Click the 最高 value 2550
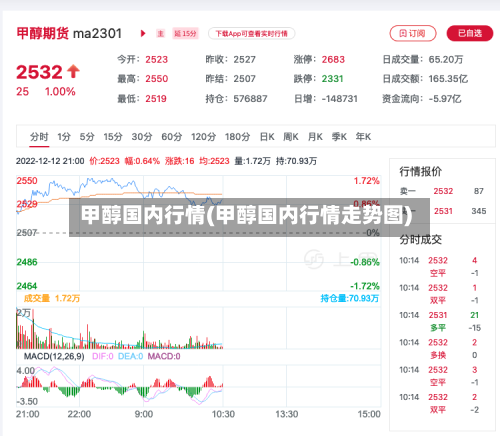 point(156,79)
